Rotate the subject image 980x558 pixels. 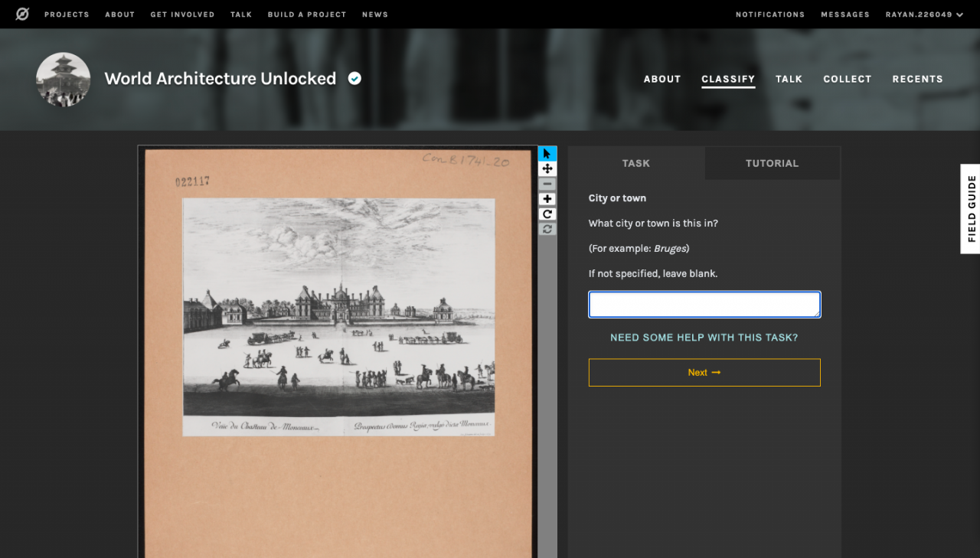547,214
